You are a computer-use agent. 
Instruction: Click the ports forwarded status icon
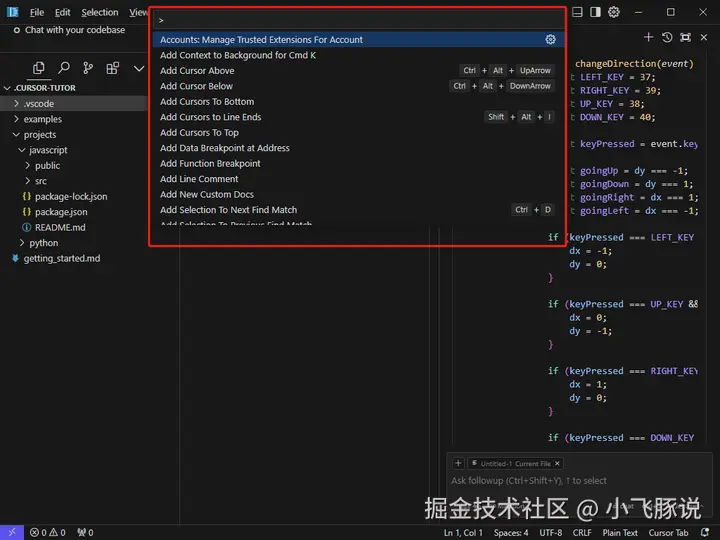pos(85,533)
